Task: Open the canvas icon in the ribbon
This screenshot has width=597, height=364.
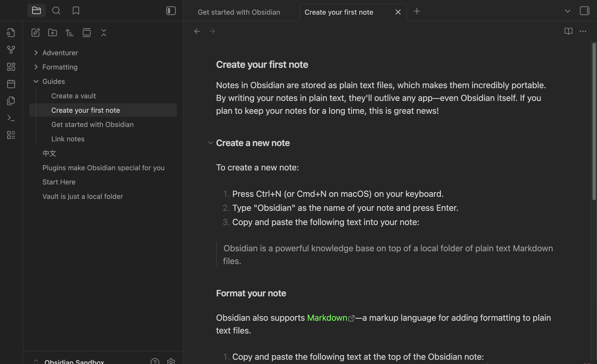Action: point(11,67)
